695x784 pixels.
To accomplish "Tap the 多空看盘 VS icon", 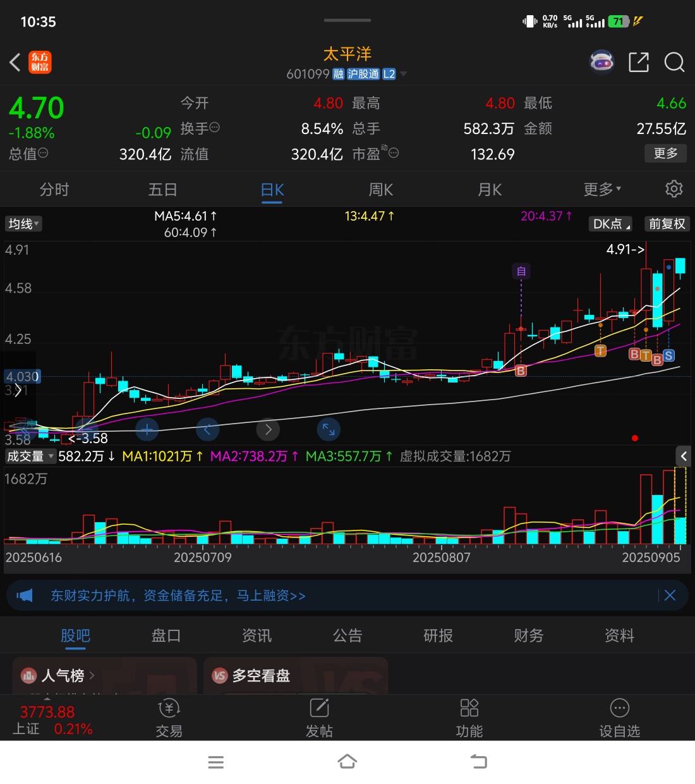I will coord(220,676).
